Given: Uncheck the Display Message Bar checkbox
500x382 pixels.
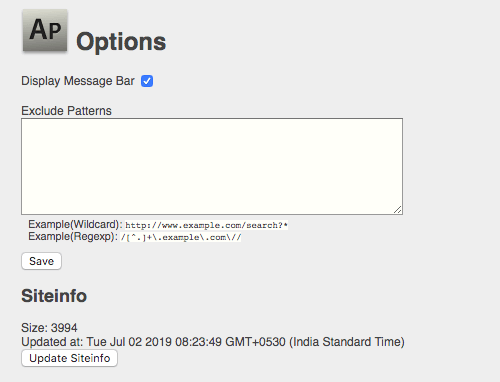Looking at the screenshot, I should click(x=147, y=81).
